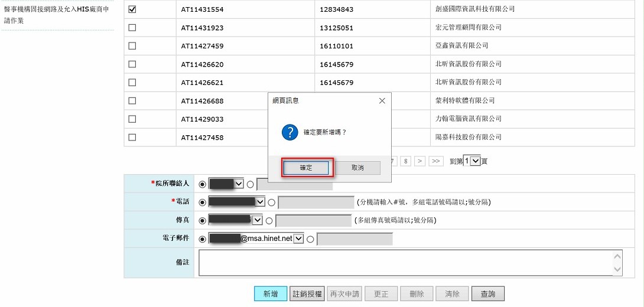Close the 網頁訊息 dialog
This screenshot has width=644, height=307.
coord(382,100)
